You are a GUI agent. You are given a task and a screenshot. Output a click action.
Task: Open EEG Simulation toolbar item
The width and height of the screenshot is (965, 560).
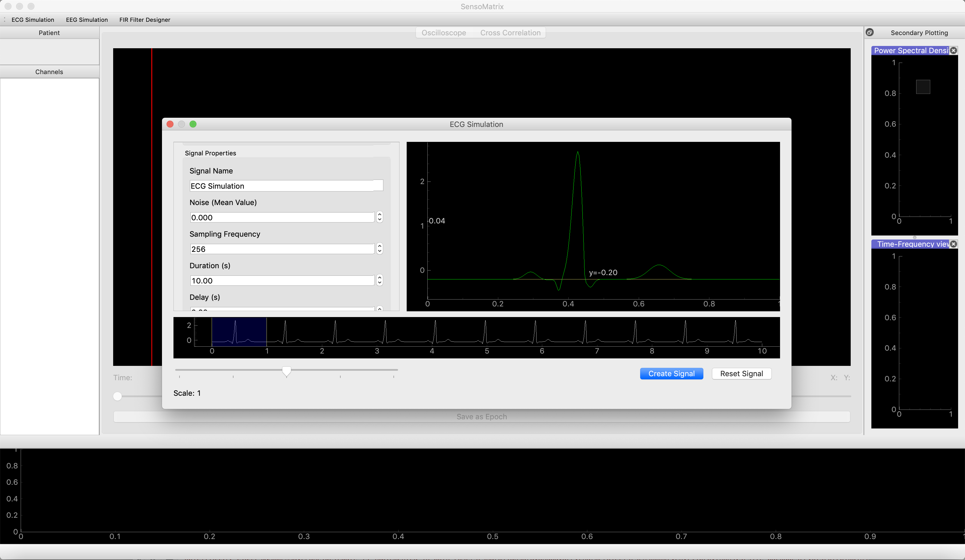pos(87,20)
